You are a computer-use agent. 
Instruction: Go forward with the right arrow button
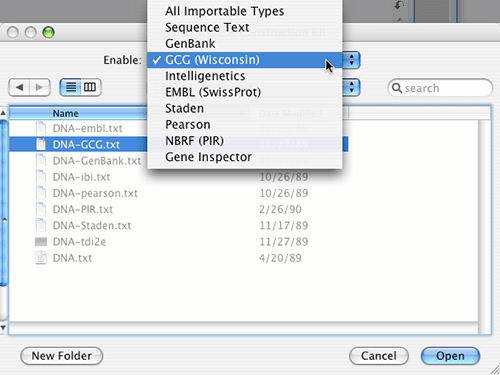(x=40, y=87)
